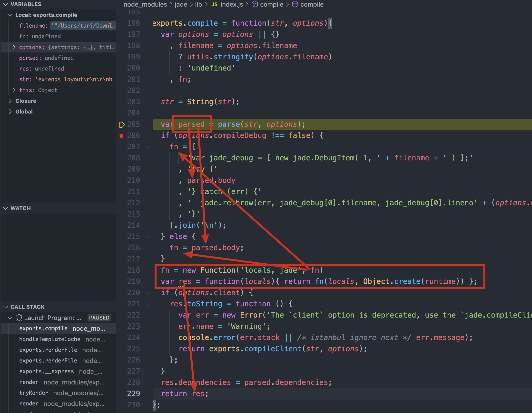Click the PAUSED status badge
The height and width of the screenshot is (413, 532).
99,318
